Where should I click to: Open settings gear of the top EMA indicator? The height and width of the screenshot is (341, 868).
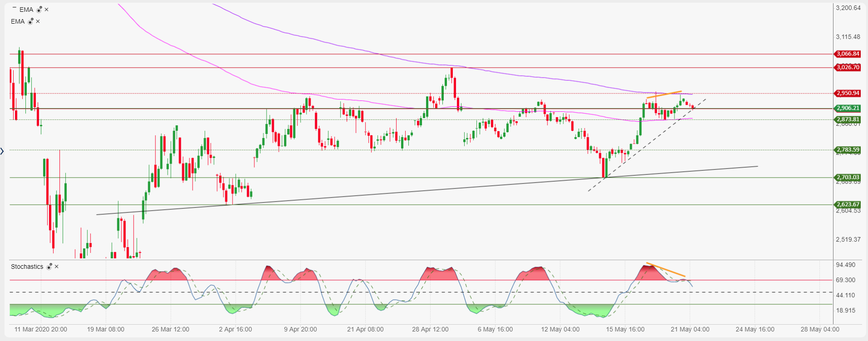point(39,10)
